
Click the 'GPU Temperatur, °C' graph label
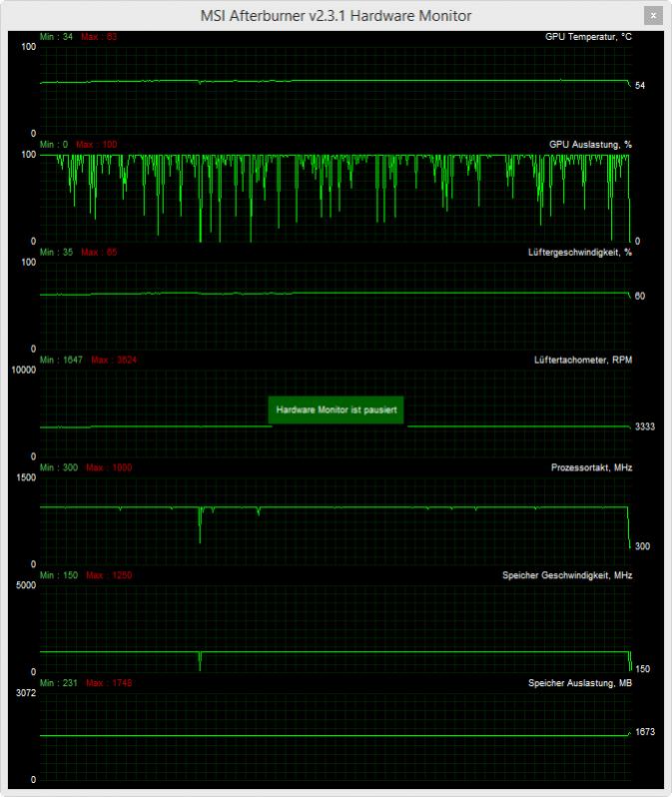[x=588, y=37]
